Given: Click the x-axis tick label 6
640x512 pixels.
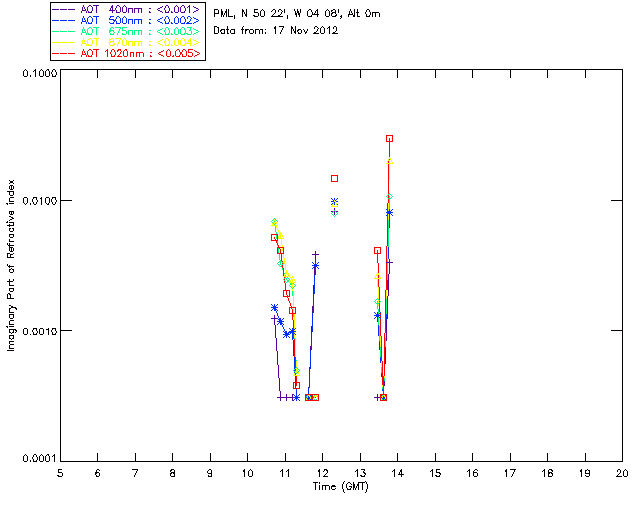Looking at the screenshot, I should pos(98,473).
